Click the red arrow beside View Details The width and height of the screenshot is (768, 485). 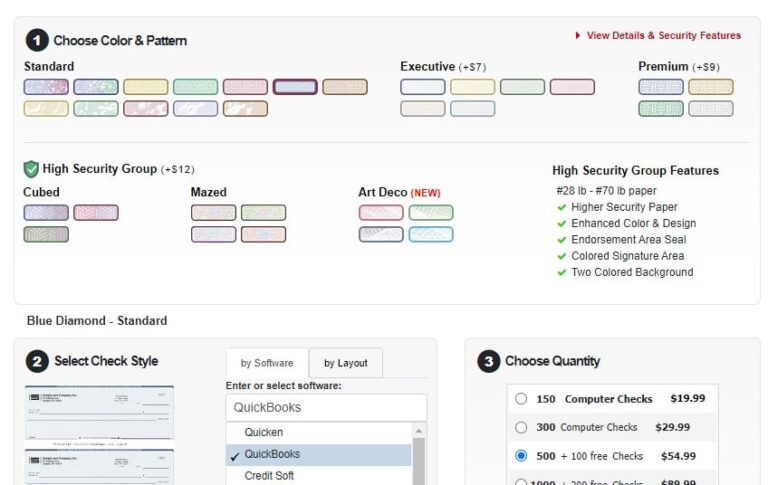point(578,36)
